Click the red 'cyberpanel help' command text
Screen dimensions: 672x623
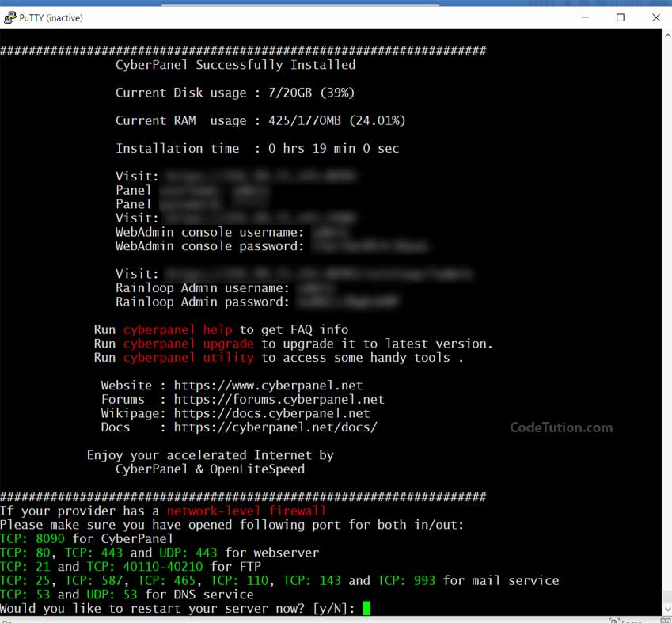coord(178,330)
